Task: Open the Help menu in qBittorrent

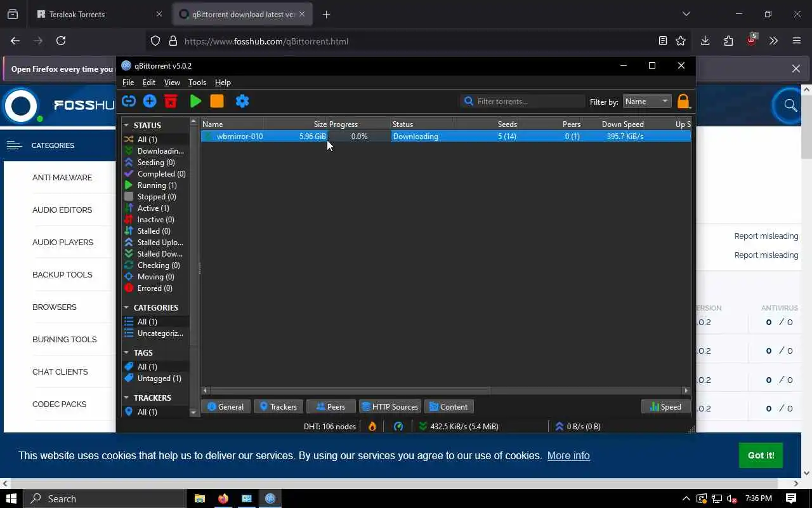Action: (x=223, y=83)
